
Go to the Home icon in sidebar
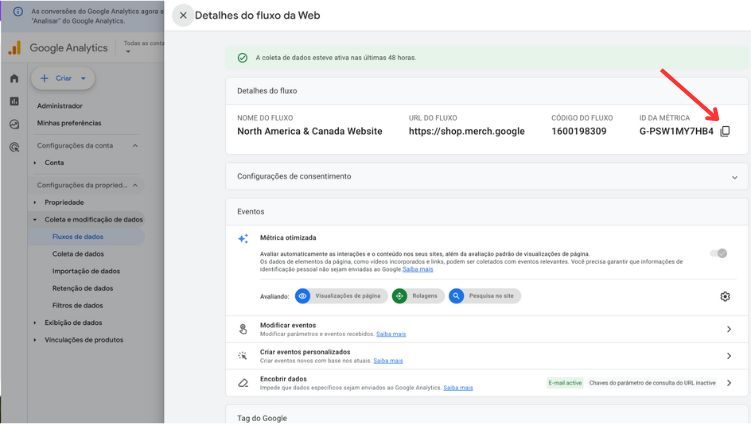click(x=14, y=78)
